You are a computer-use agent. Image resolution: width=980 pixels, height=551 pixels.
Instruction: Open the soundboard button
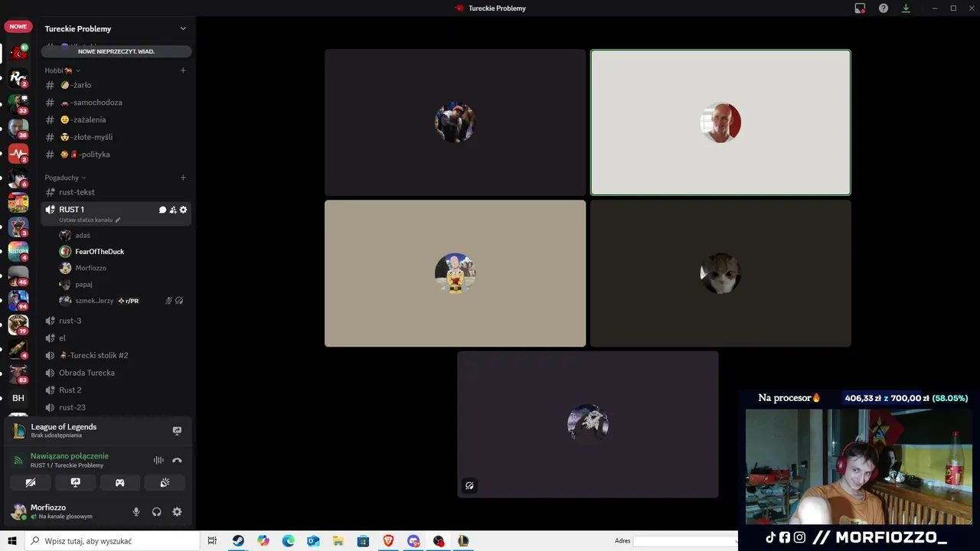165,483
